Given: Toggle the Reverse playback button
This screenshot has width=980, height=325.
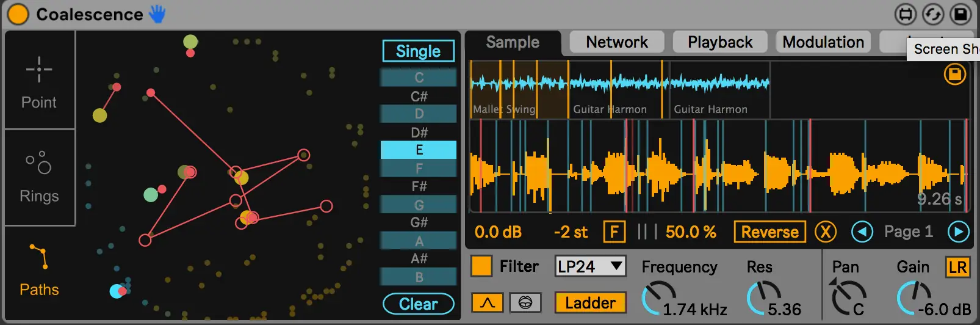Looking at the screenshot, I should click(x=769, y=232).
